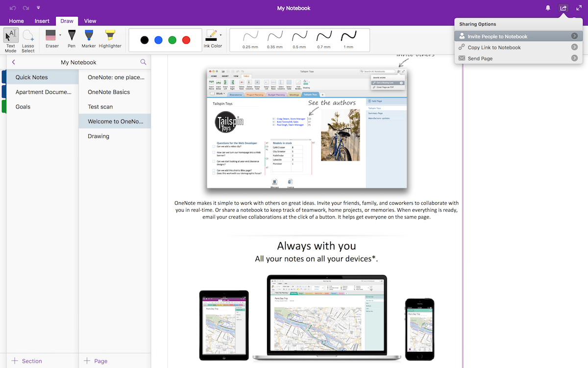Expand the Ink Color dropdown arrow

tap(221, 35)
